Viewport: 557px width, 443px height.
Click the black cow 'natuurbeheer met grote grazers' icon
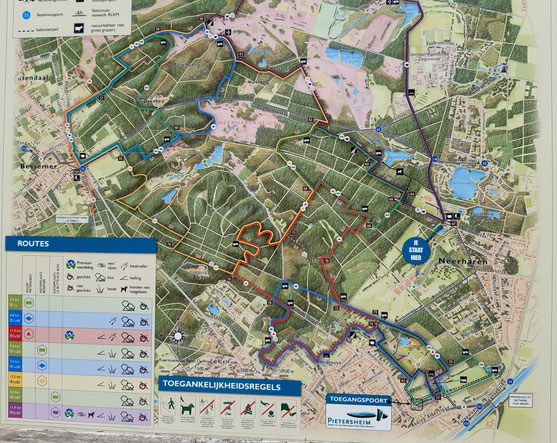pos(79,28)
